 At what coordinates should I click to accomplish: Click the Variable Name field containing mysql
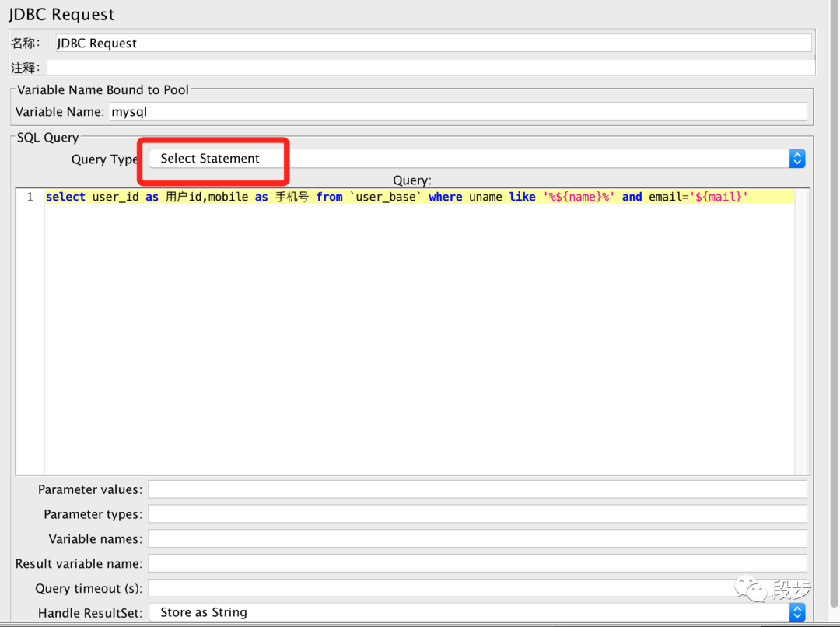pyautogui.click(x=458, y=111)
